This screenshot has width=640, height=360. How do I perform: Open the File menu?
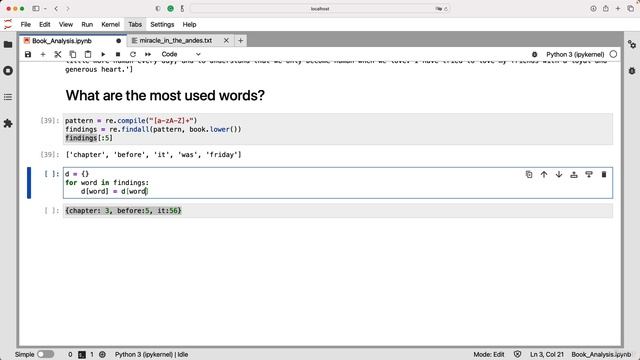point(26,24)
